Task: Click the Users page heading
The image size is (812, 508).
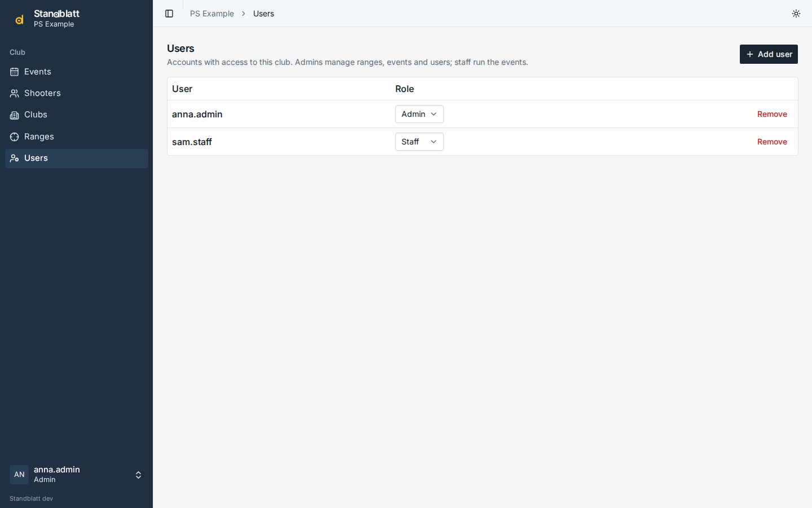Action: tap(180, 49)
